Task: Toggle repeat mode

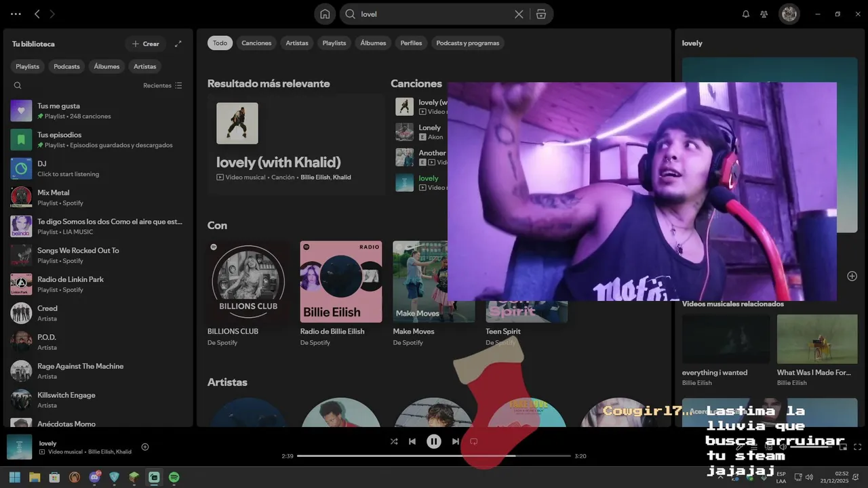Action: pos(474,441)
